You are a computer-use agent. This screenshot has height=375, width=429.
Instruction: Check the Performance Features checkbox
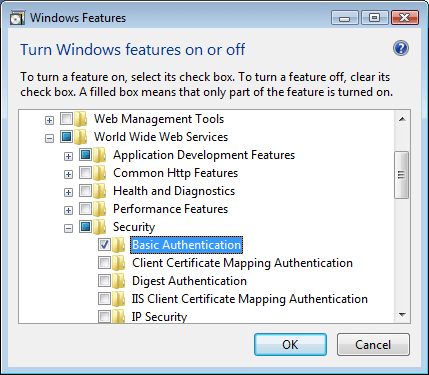click(x=85, y=208)
